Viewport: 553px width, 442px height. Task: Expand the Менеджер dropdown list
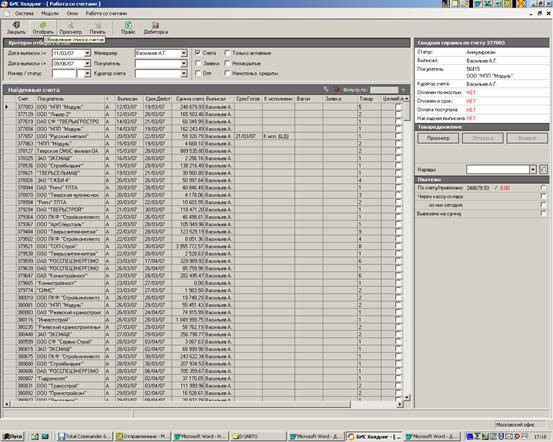tap(184, 53)
